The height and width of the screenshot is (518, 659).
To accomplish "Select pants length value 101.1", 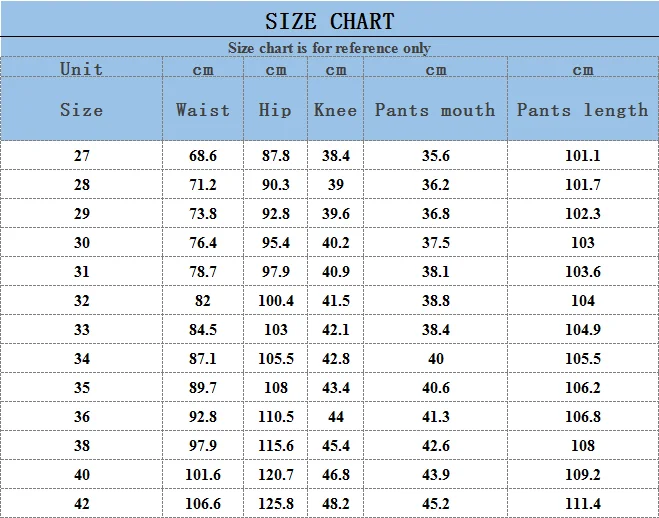I will 582,156.
